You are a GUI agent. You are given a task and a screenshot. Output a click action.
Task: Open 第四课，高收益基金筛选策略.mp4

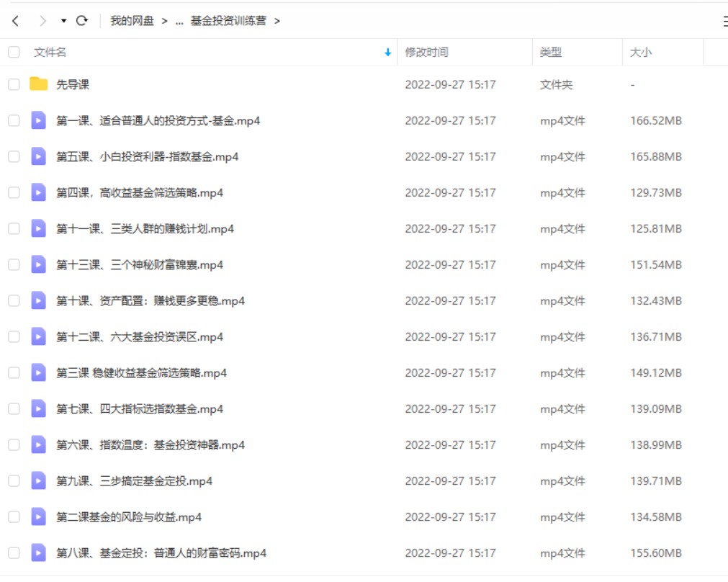click(139, 193)
